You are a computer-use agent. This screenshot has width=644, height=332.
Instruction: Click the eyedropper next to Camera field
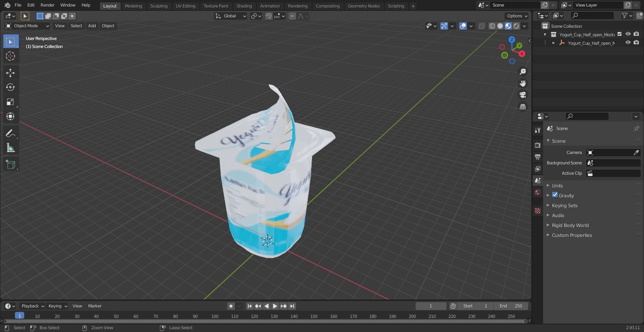(x=636, y=153)
